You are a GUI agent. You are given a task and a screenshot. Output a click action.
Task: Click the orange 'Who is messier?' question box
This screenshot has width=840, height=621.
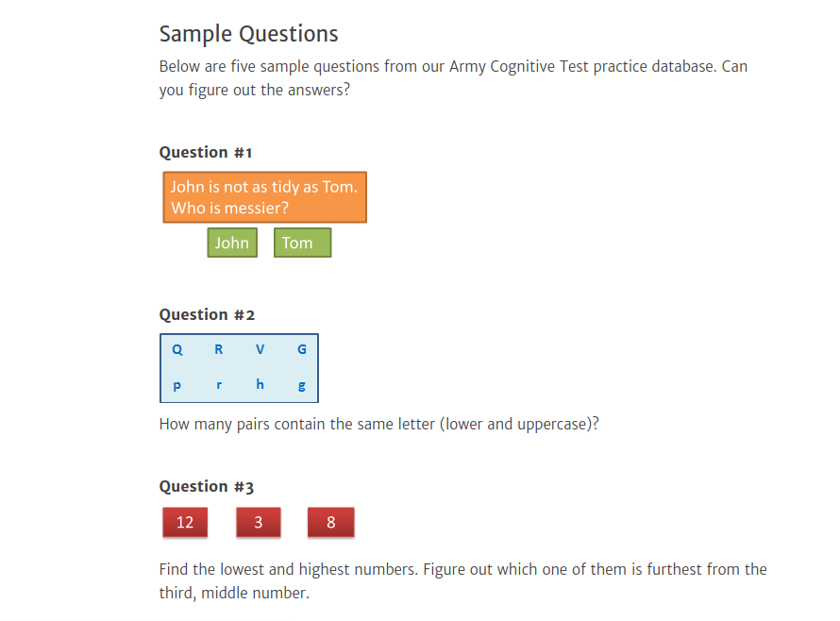click(x=264, y=197)
